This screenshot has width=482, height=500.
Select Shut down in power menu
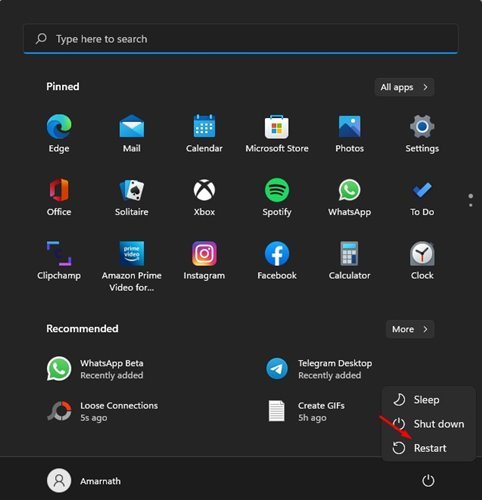(428, 424)
